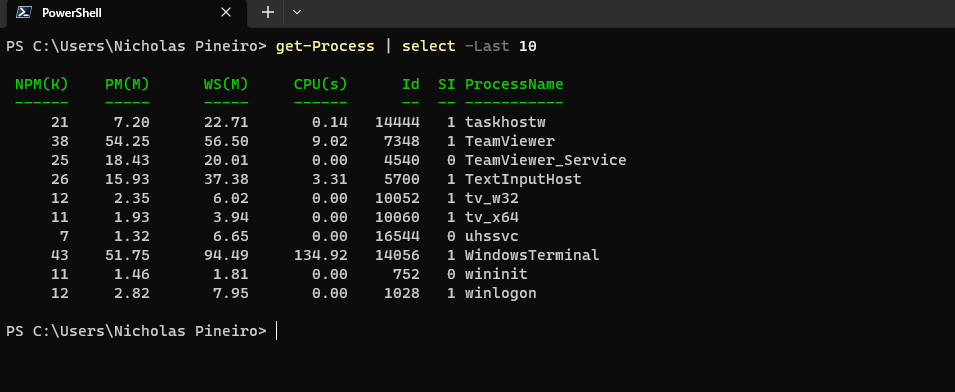This screenshot has height=392, width=955.
Task: Open a new tab with the plus button
Action: [x=267, y=12]
